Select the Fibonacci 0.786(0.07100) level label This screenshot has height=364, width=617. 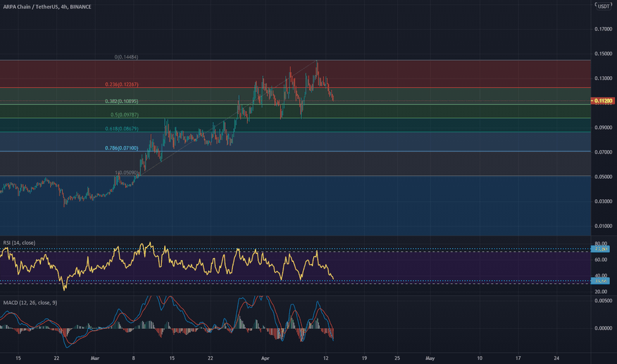[122, 148]
